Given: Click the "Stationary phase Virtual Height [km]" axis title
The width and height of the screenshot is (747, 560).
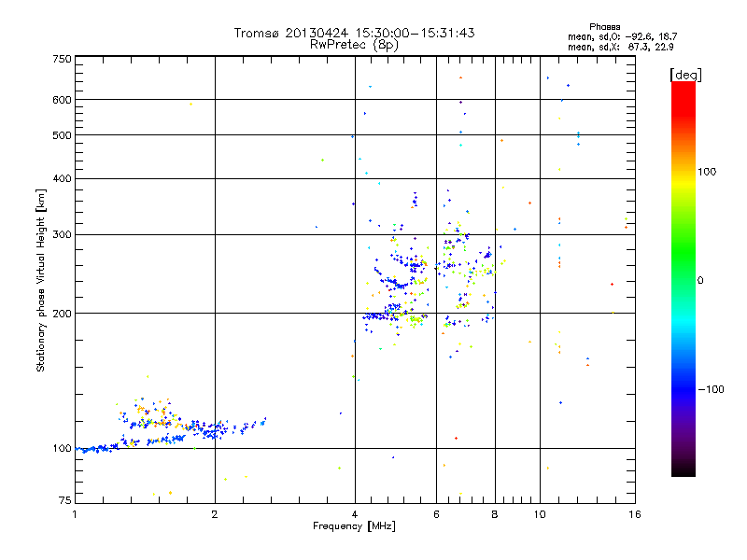Looking at the screenshot, I should point(41,280).
